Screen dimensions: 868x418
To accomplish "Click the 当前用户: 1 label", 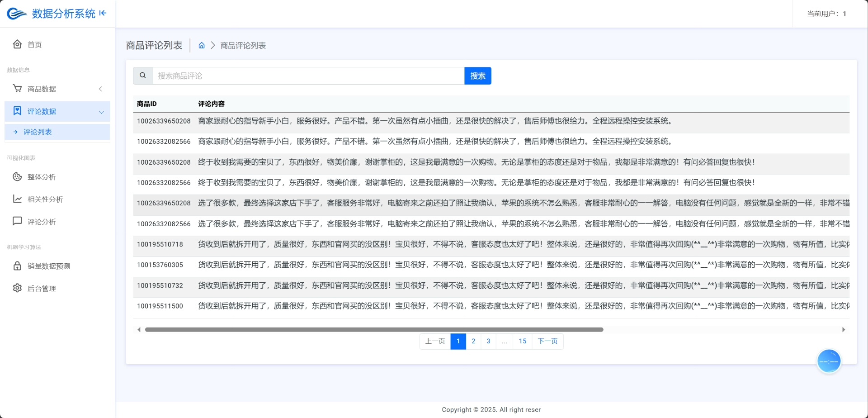I will point(827,14).
